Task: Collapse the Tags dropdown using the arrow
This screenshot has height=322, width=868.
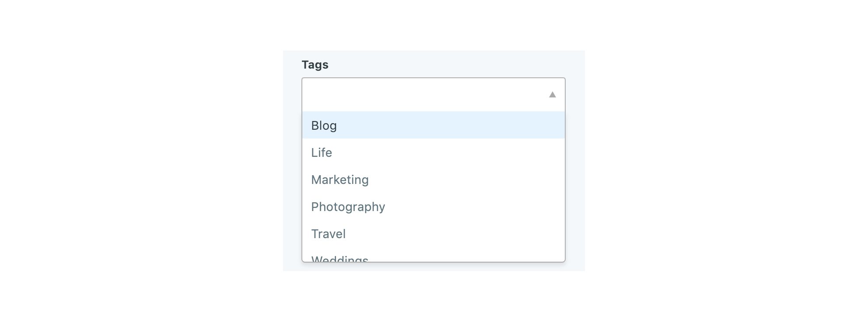Action: (x=552, y=95)
